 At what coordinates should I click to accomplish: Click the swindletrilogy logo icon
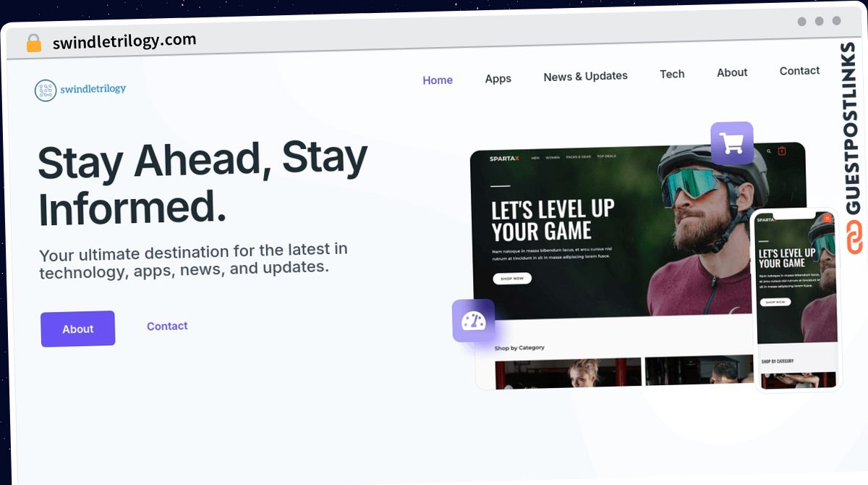click(x=46, y=90)
